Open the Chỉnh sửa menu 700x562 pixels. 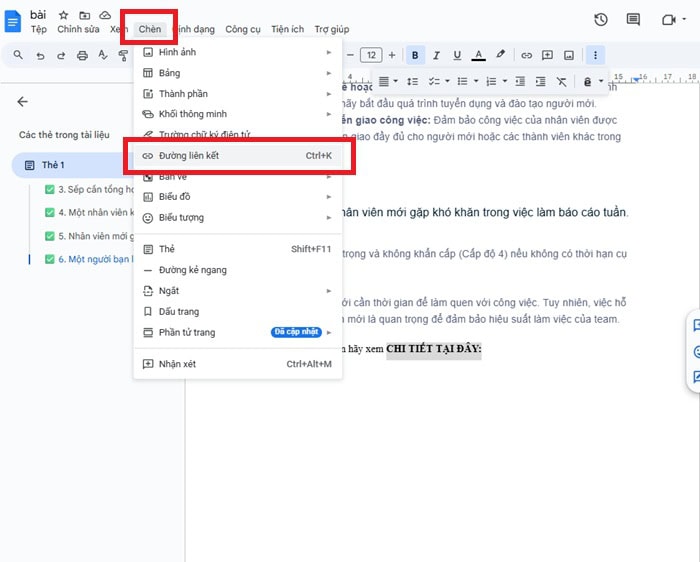click(x=78, y=29)
